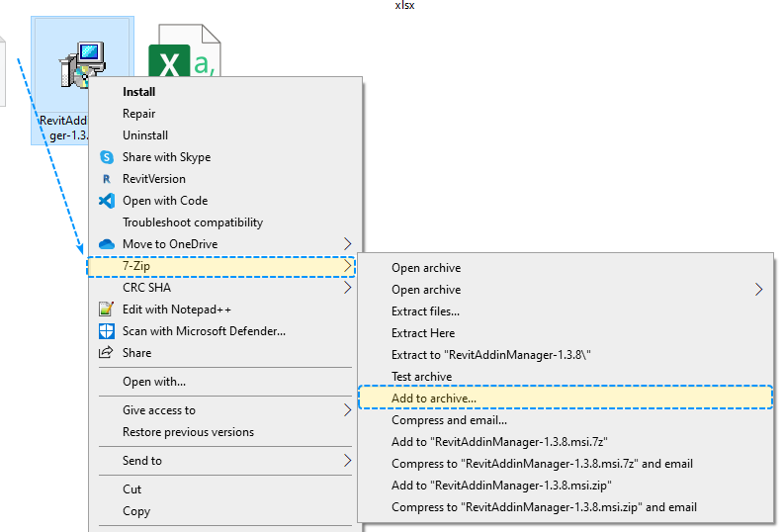Image resolution: width=783 pixels, height=532 pixels.
Task: Select Add to archive...
Action: pos(565,399)
